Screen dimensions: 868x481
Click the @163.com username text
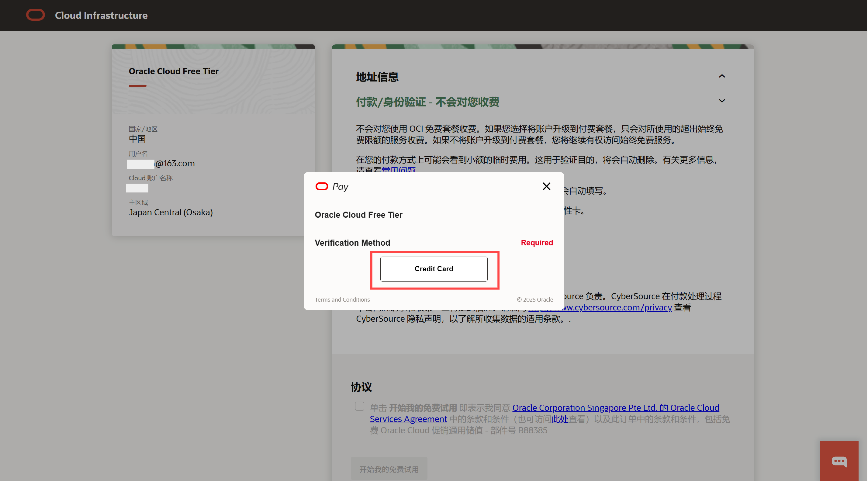point(175,164)
